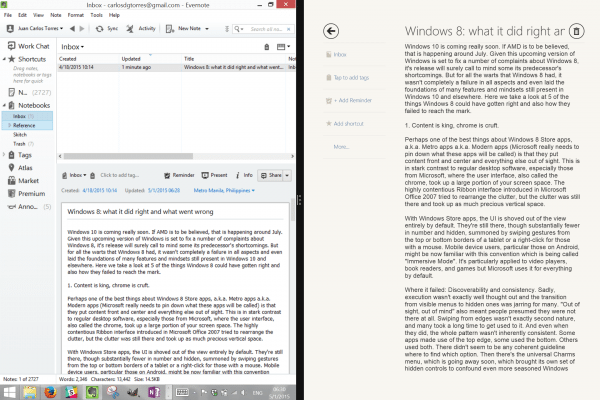This screenshot has width=600, height=400.
Task: Open Tags in the sidebar
Action: click(20, 155)
